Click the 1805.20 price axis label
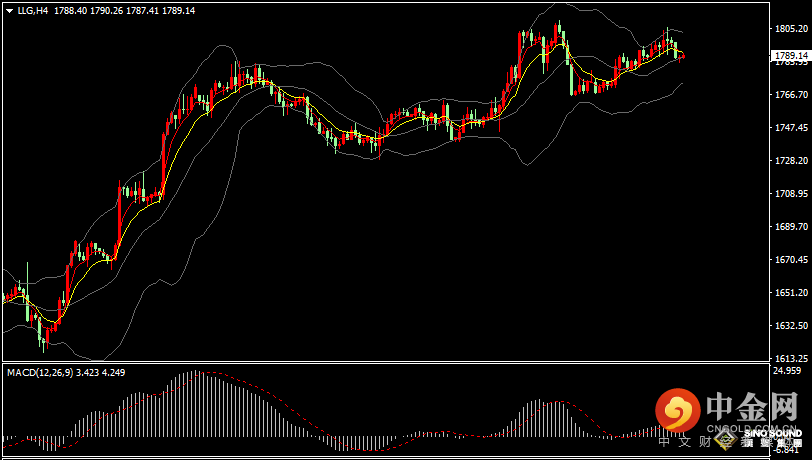The image size is (812, 460). pos(790,30)
